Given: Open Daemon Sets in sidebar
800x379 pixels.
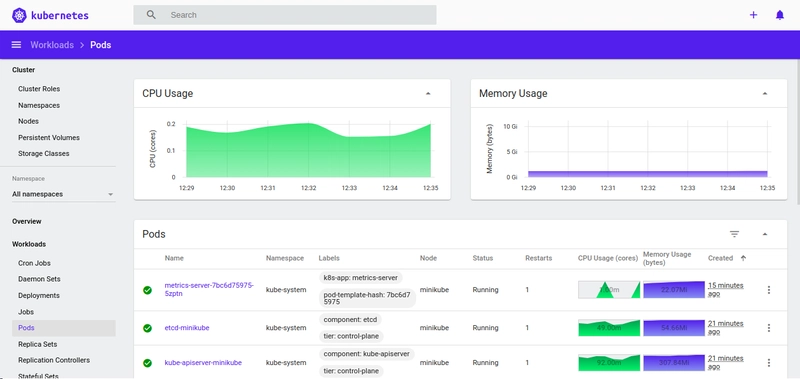Looking at the screenshot, I should pos(39,279).
